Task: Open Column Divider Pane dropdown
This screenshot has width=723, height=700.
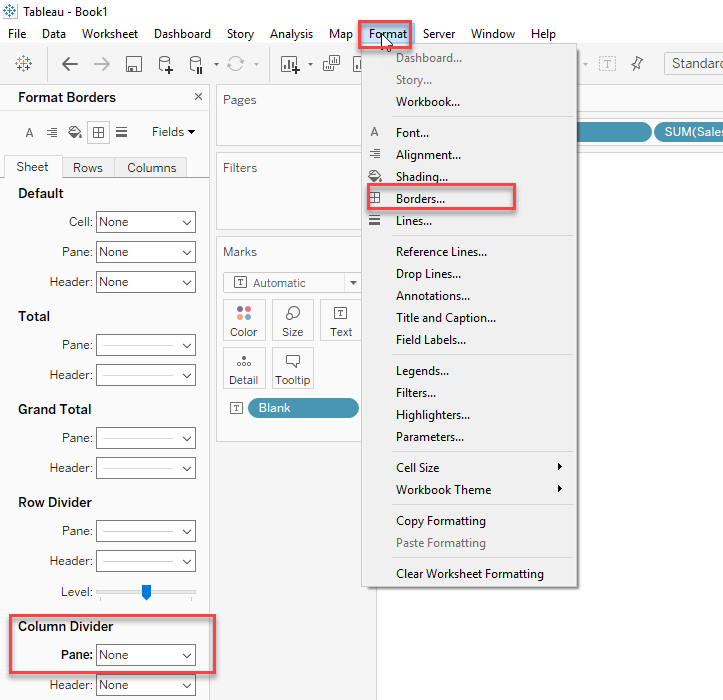Action: pos(146,655)
